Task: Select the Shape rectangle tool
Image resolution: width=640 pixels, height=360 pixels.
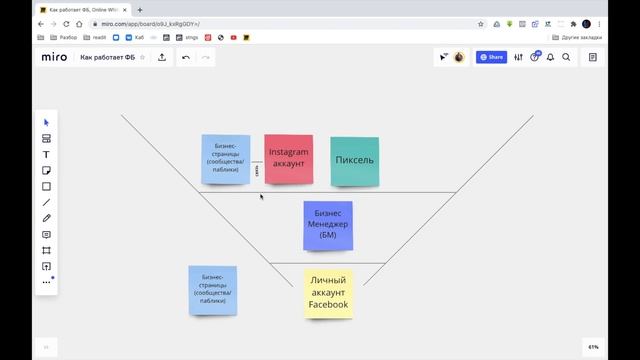Action: click(x=46, y=187)
